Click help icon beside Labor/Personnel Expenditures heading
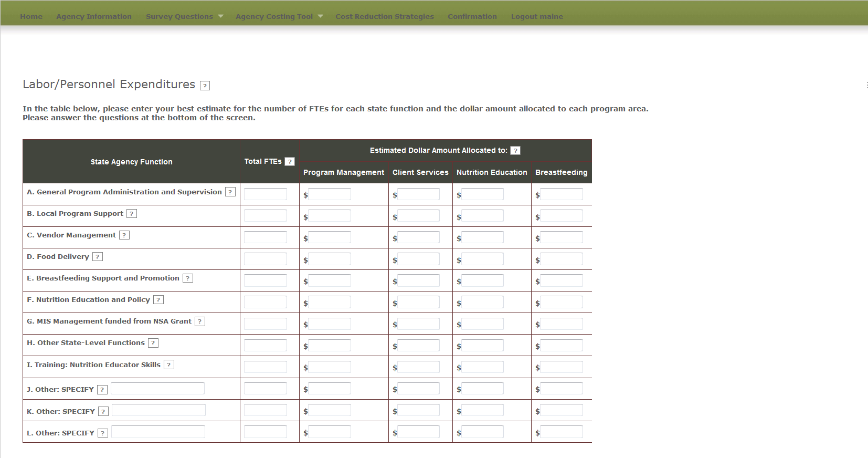Screen dimensions: 868x458 click(205, 86)
